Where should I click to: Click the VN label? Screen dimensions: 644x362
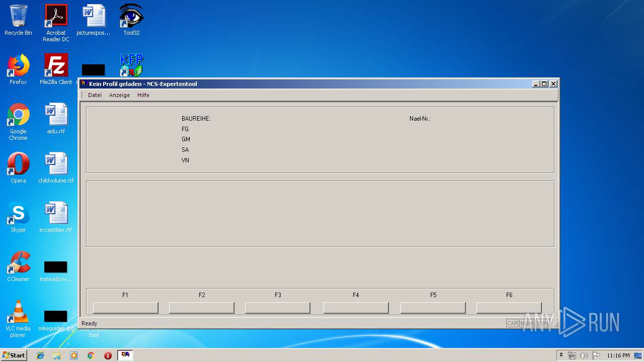point(185,160)
